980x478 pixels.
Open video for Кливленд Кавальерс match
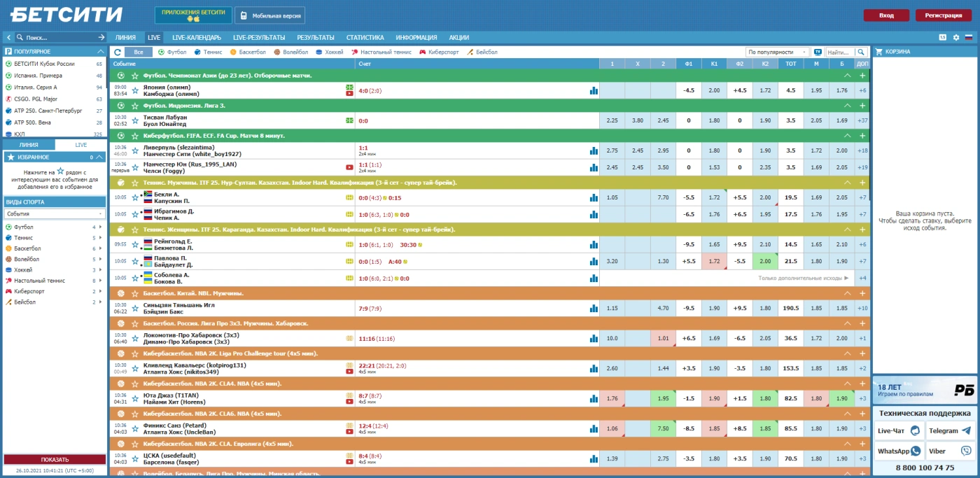pos(349,371)
